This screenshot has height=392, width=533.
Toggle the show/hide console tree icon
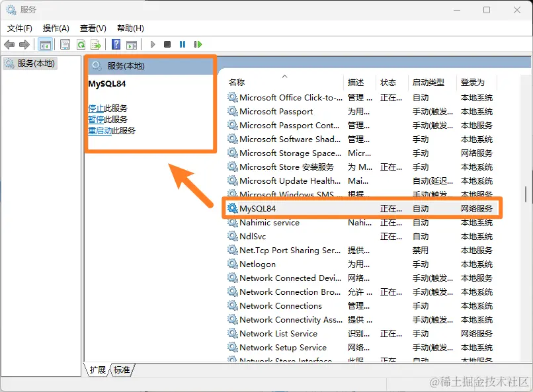click(45, 44)
